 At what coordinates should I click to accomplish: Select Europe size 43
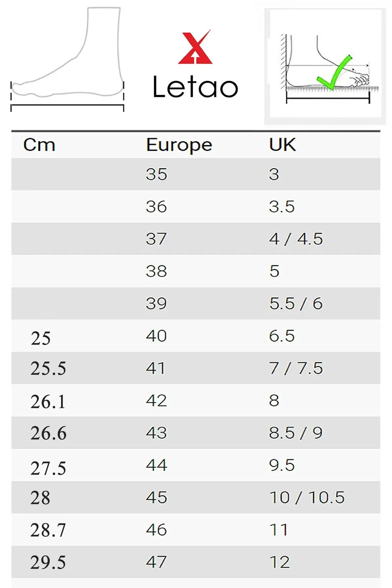point(156,433)
